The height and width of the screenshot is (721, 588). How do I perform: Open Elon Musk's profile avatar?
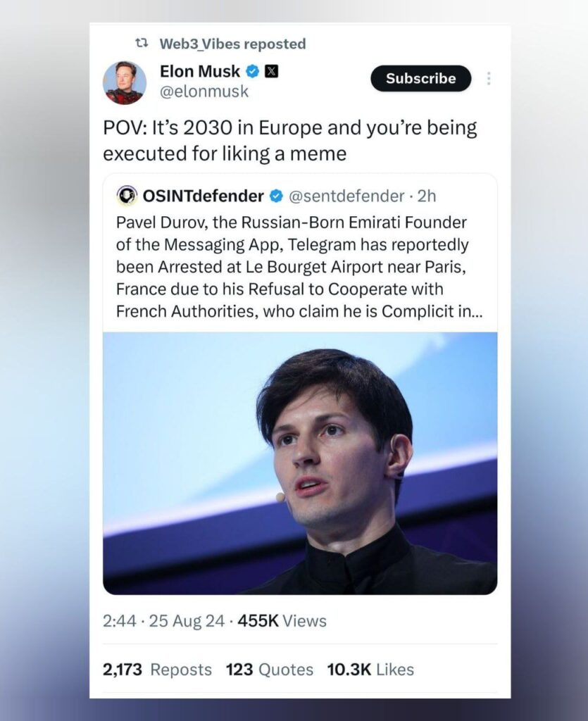tap(125, 83)
